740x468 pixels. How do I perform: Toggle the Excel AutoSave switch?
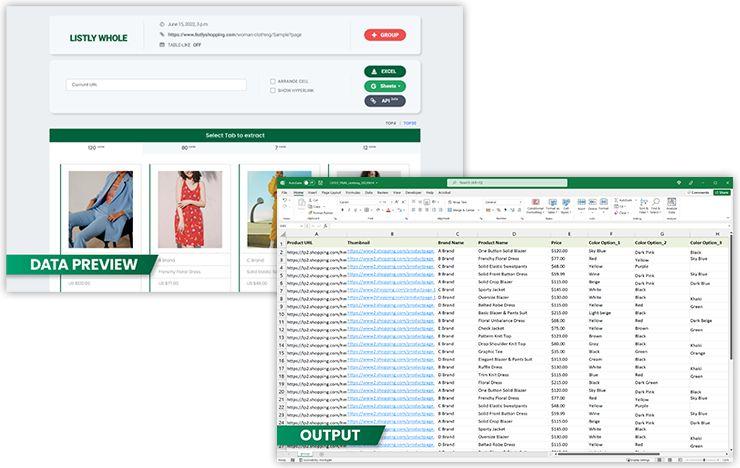[x=309, y=183]
